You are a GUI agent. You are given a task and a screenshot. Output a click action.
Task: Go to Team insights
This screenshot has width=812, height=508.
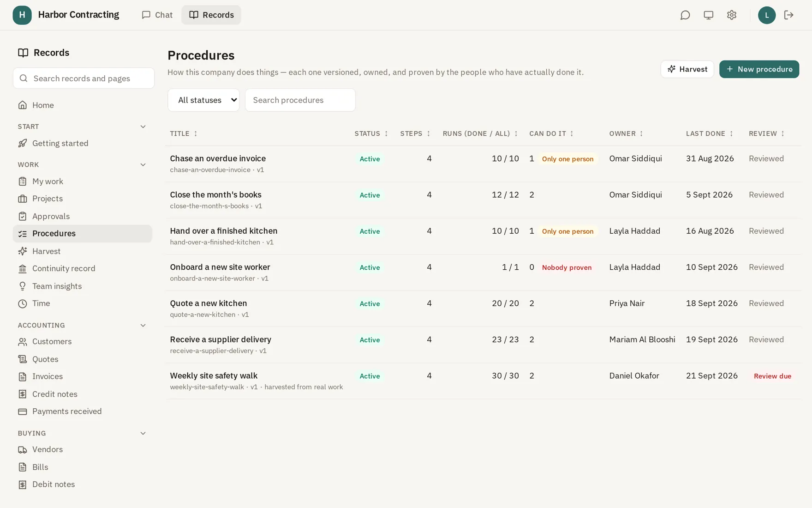(x=83, y=286)
